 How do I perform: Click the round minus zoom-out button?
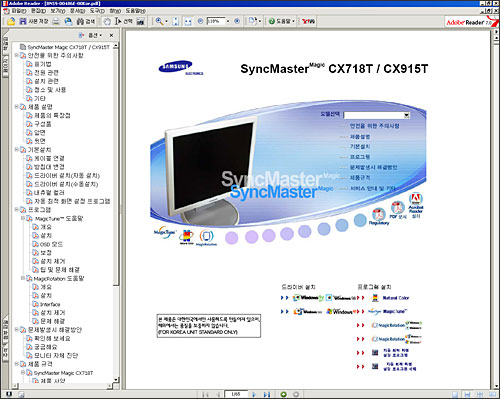200,21
